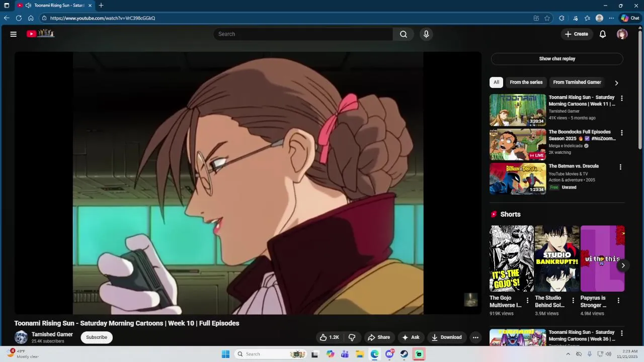Open Week 36 Toonami video thumbnail
The height and width of the screenshot is (362, 644).
pyautogui.click(x=518, y=337)
